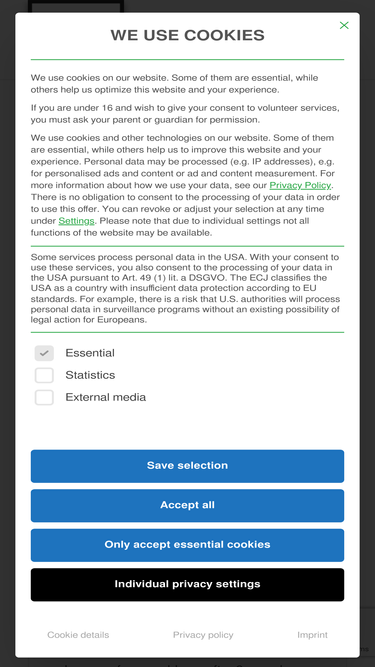This screenshot has width=375, height=667.
Task: Open Individual privacy settings
Action: (188, 584)
